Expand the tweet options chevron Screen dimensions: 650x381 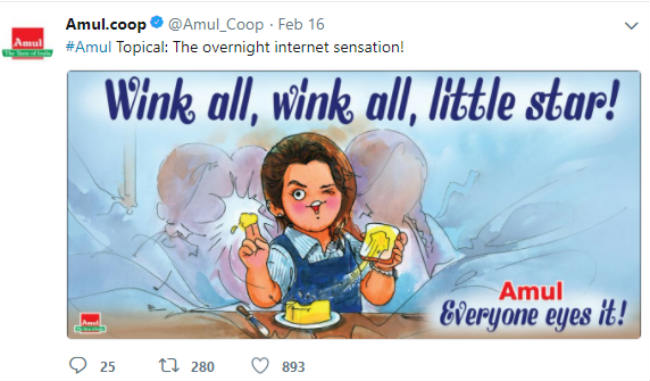point(631,26)
